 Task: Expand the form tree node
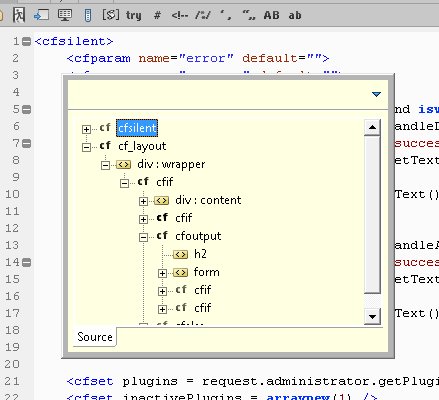[x=162, y=273]
